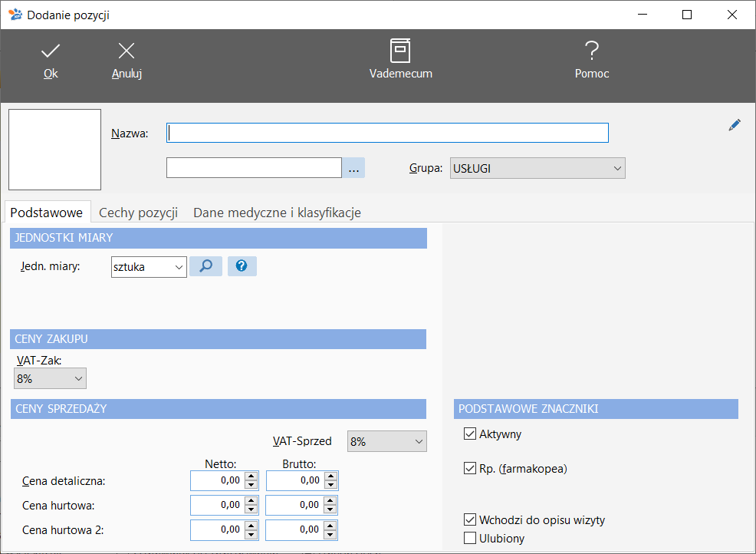The height and width of the screenshot is (554, 756).
Task: Minimize the Dodanie pozycji window
Action: (643, 15)
